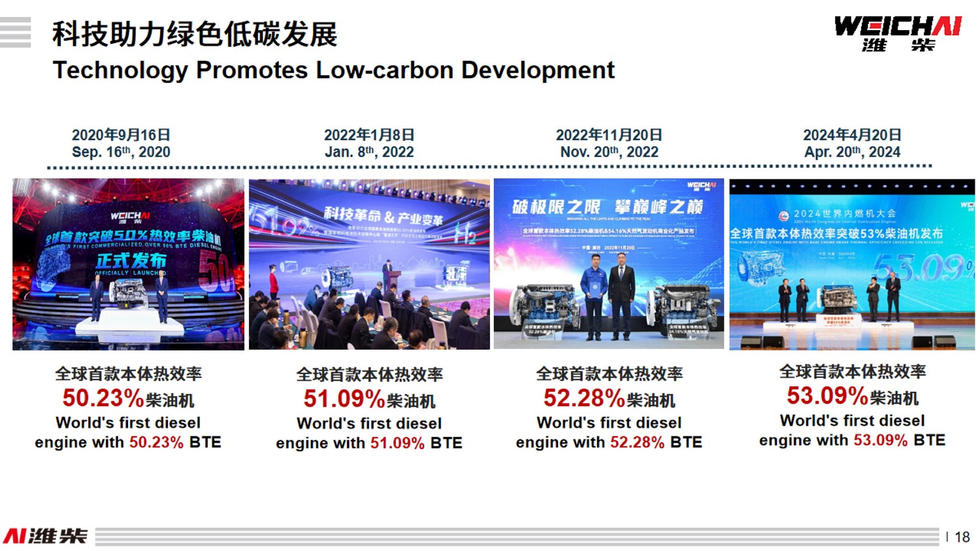Open the 2020 launch event photo
Screen dimensions: 980x551
(x=128, y=264)
